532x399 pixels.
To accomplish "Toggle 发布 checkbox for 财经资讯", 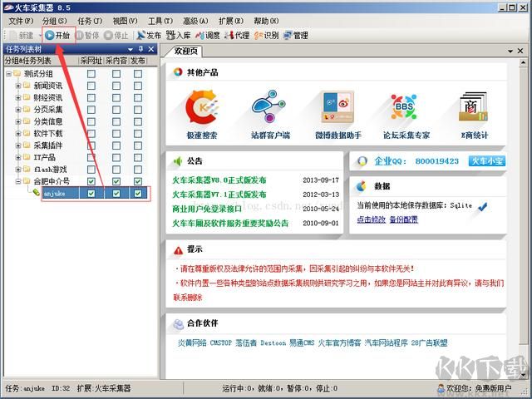I will tap(138, 98).
